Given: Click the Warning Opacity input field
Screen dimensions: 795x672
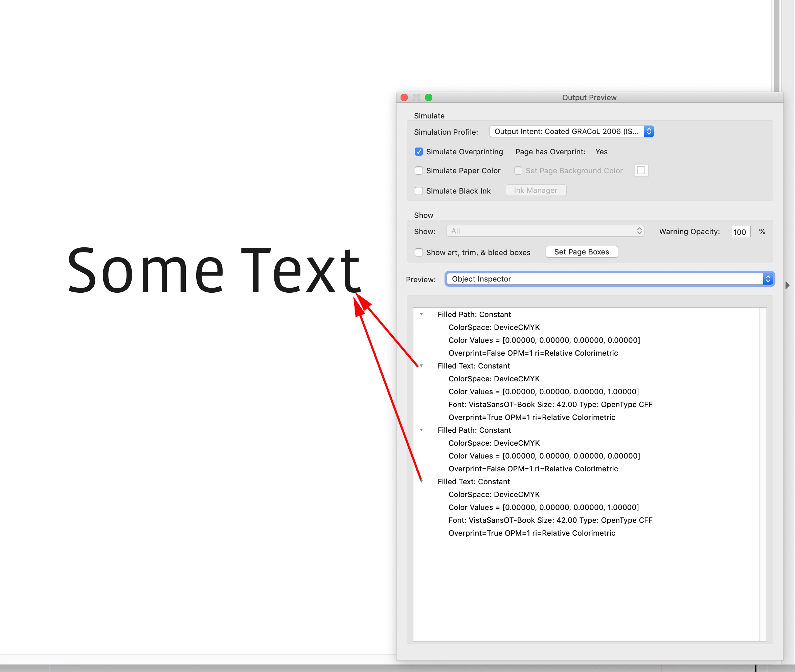Looking at the screenshot, I should 740,232.
